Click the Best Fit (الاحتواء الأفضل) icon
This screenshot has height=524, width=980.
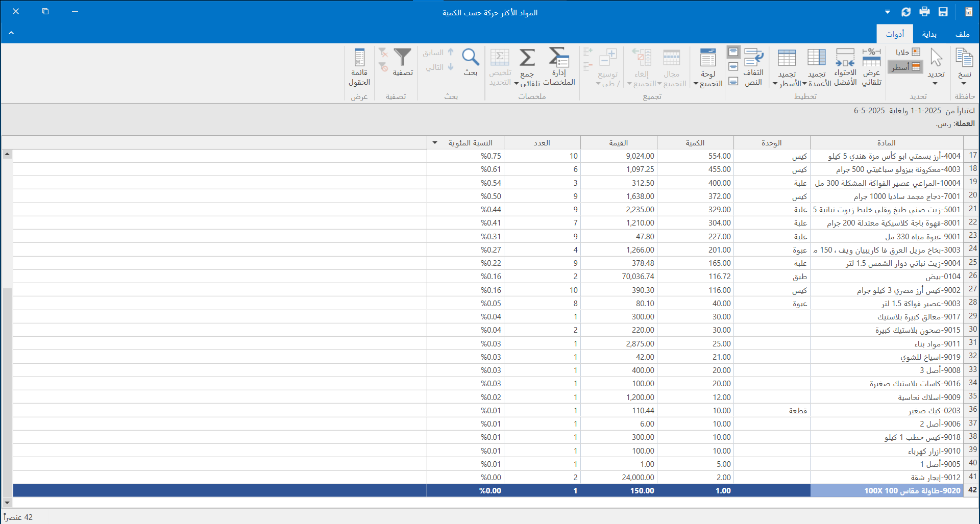click(845, 58)
